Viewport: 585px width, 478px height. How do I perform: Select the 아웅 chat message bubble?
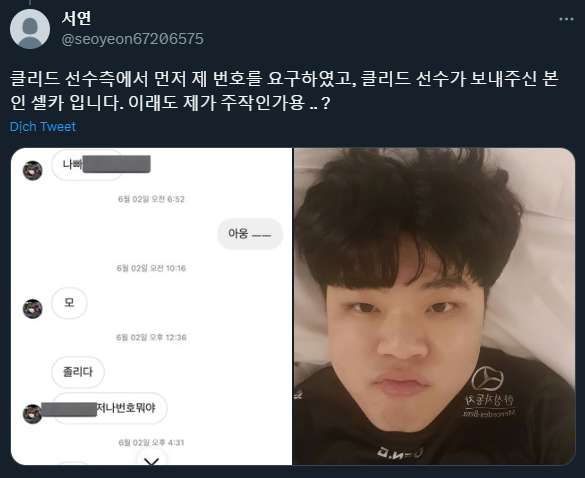(250, 234)
